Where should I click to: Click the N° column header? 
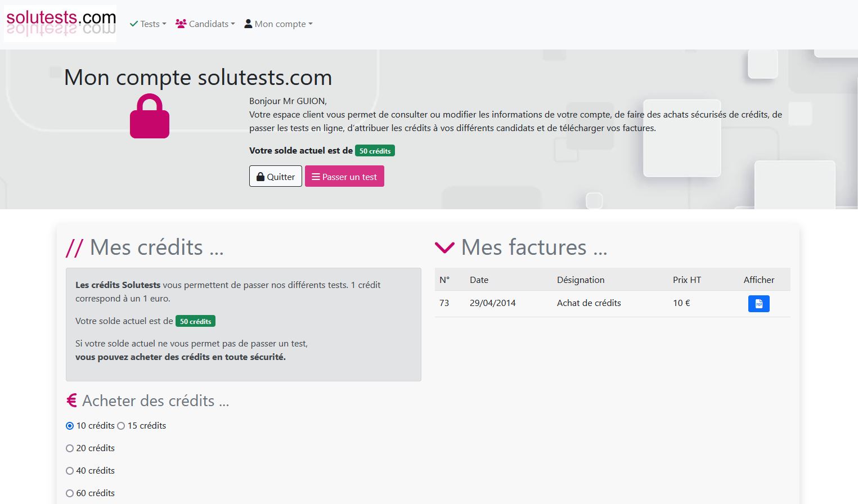[444, 280]
